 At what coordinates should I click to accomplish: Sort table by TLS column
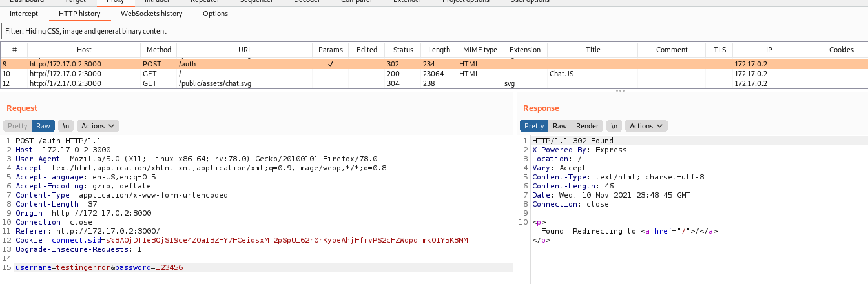pyautogui.click(x=719, y=50)
